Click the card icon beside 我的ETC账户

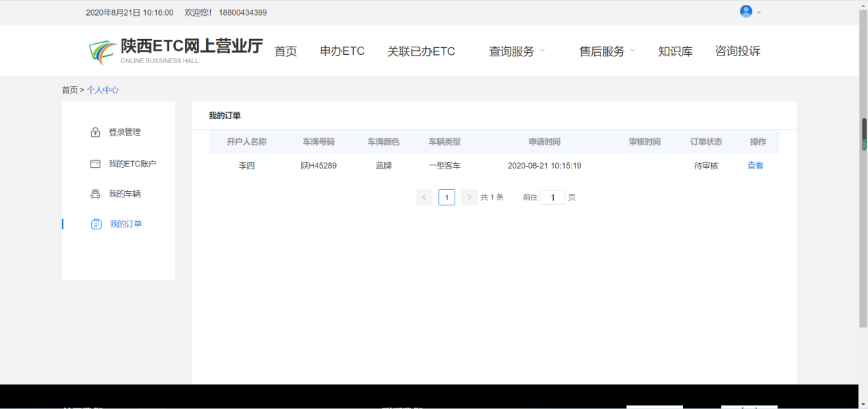point(96,164)
